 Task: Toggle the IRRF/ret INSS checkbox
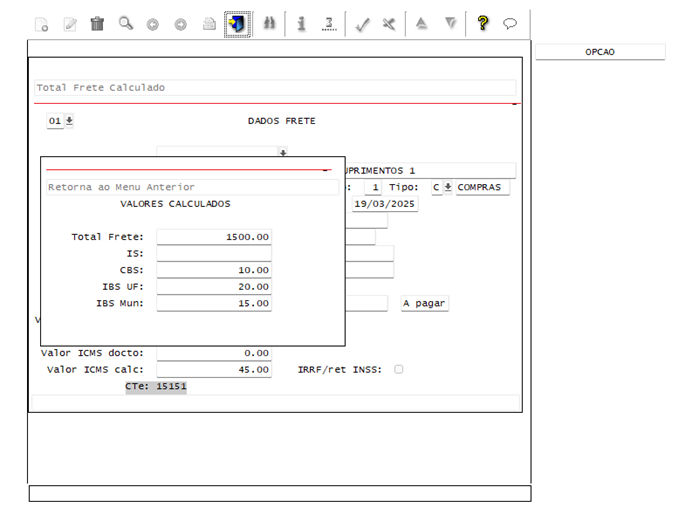point(399,369)
